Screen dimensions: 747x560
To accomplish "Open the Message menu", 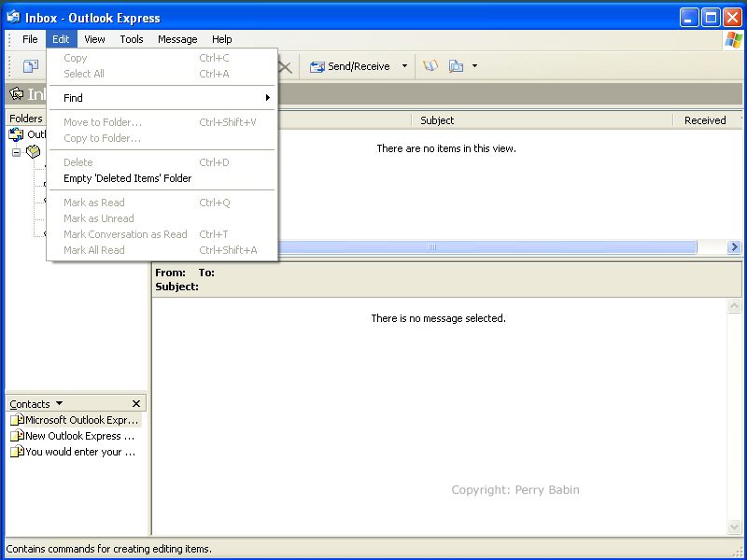I will pos(177,39).
